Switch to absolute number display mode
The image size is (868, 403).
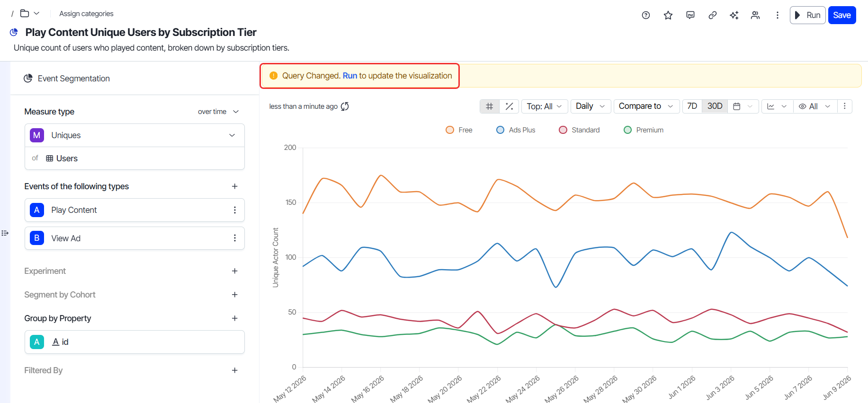[x=490, y=106]
